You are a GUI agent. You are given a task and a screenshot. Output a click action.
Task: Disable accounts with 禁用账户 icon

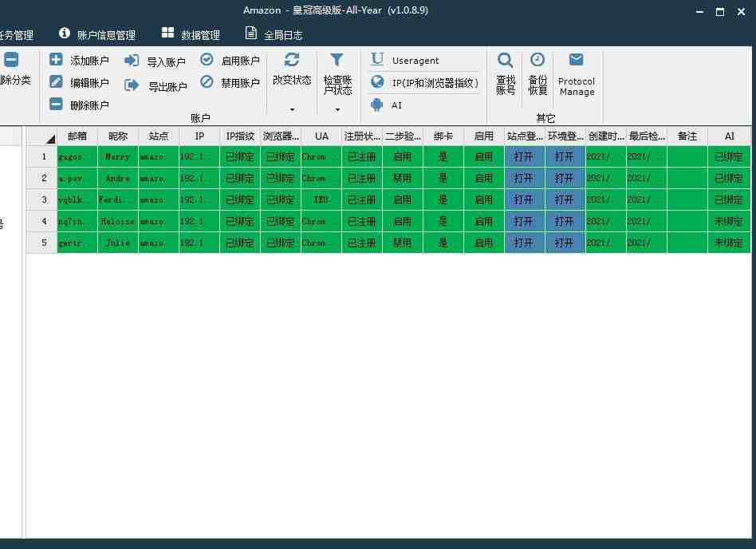click(207, 81)
